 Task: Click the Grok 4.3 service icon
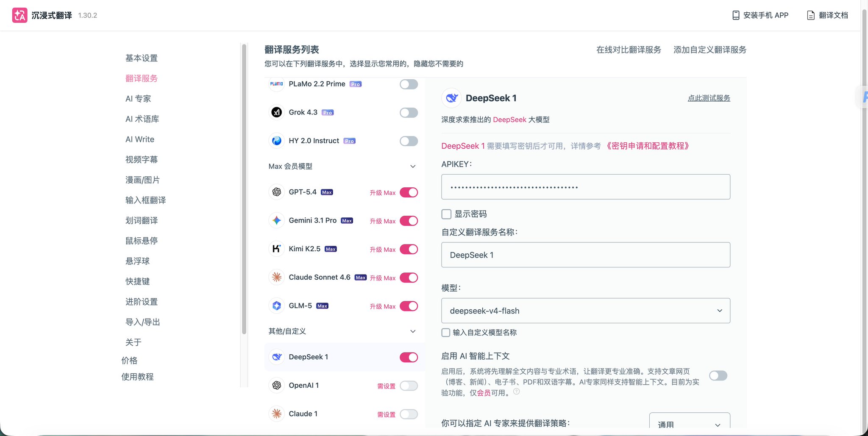point(277,112)
